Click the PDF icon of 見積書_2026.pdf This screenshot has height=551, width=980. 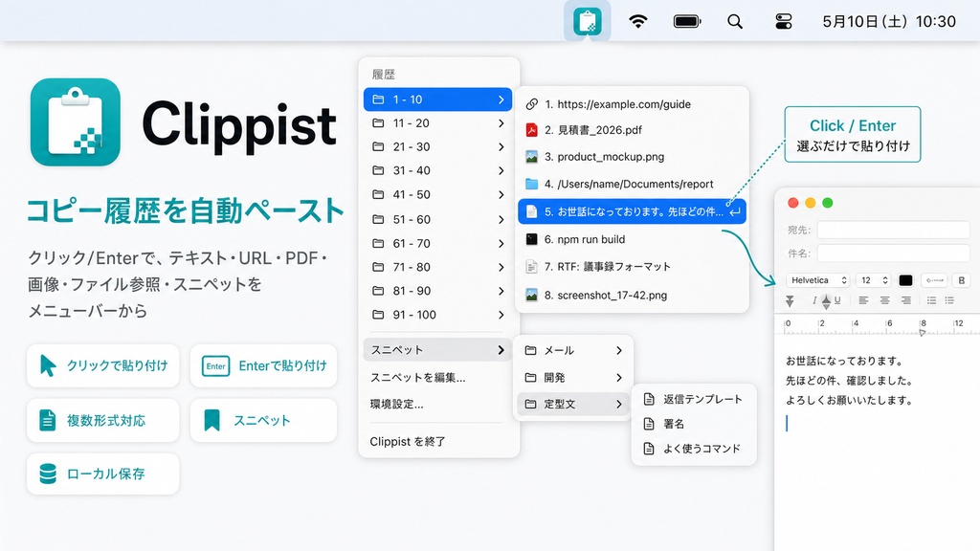pyautogui.click(x=531, y=130)
